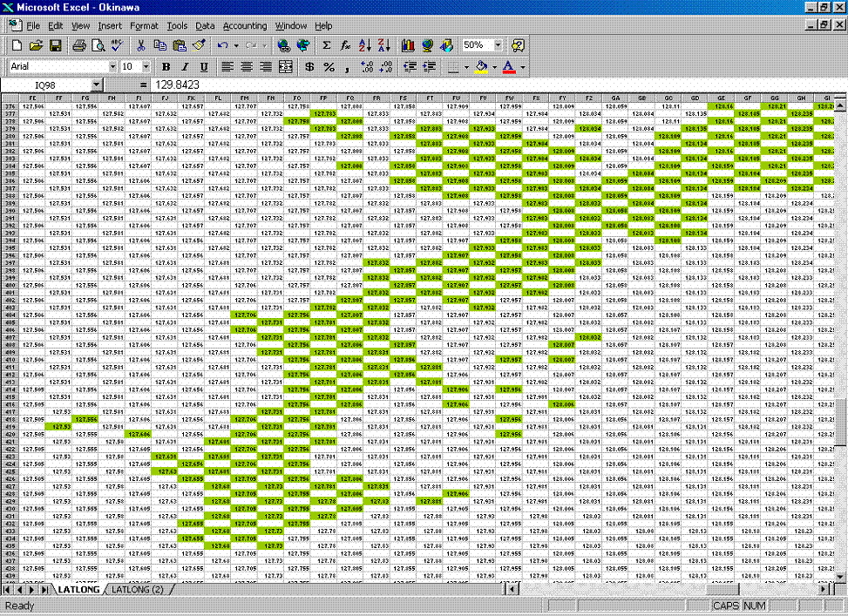Open the Office Assistant help icon
This screenshot has height=616, width=848.
tap(518, 45)
